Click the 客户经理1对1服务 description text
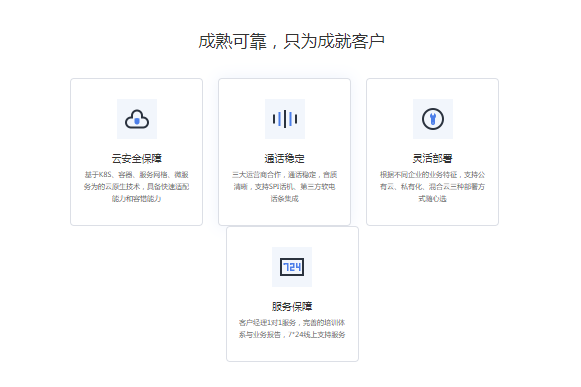This screenshot has width=581, height=387. [x=292, y=328]
